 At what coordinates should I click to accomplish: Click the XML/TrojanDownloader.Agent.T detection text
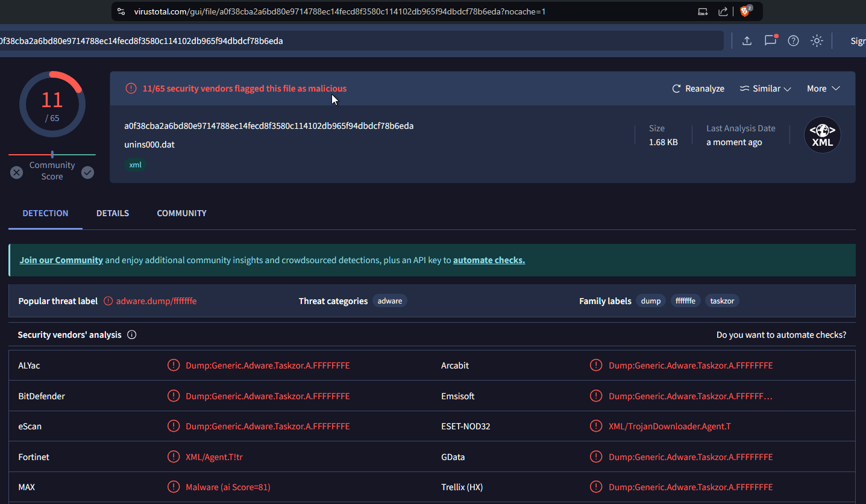[x=670, y=426]
